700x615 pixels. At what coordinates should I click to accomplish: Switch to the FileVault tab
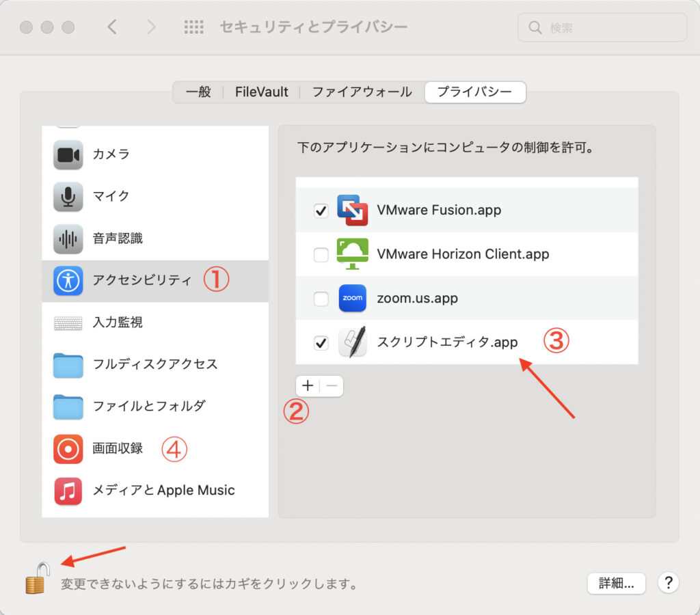[261, 92]
